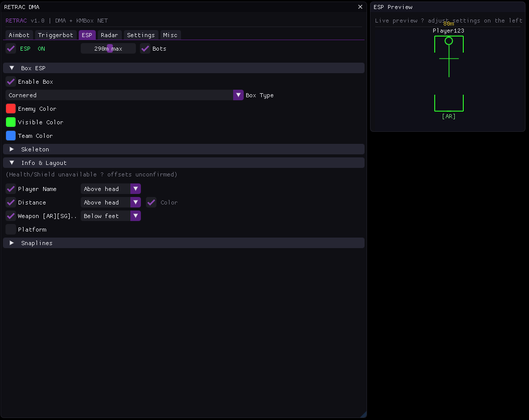Disable the Enable Box checkbox
This screenshot has height=420, width=529.
[11, 82]
